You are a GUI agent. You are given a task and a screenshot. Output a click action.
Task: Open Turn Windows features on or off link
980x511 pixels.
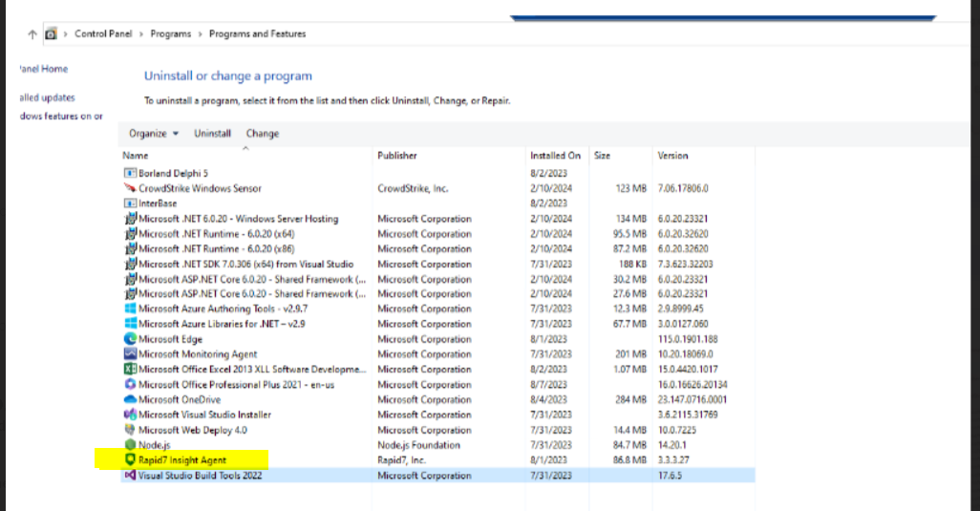[x=60, y=117]
